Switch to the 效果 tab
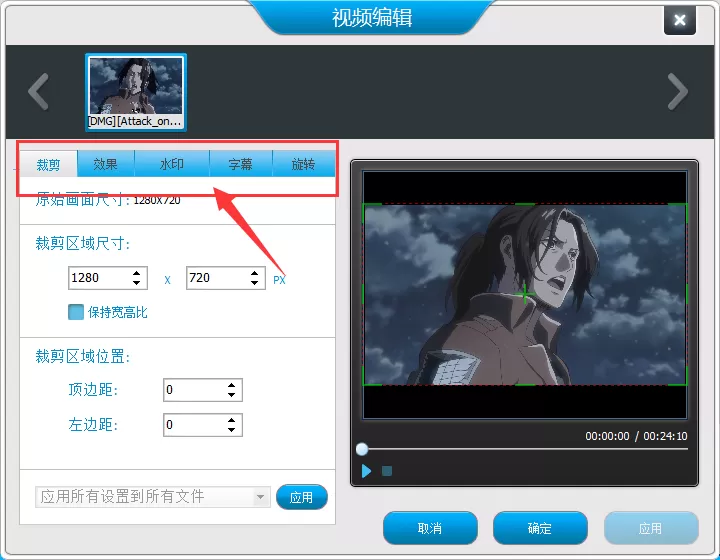The image size is (720, 560). 106,164
